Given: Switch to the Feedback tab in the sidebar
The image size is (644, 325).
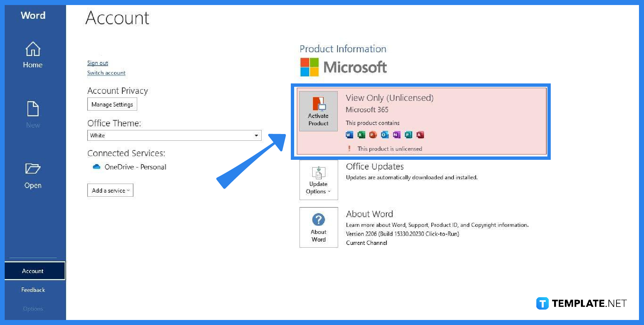Looking at the screenshot, I should pyautogui.click(x=33, y=289).
